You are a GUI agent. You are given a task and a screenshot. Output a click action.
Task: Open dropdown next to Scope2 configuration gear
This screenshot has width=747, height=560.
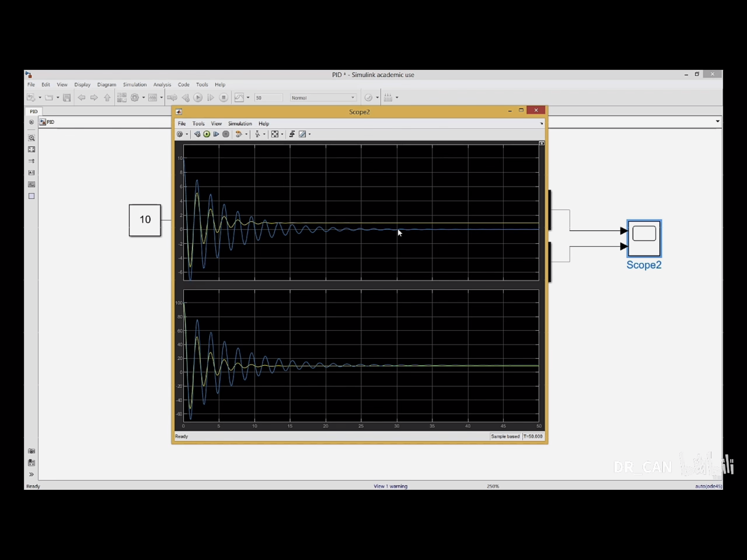pos(187,134)
